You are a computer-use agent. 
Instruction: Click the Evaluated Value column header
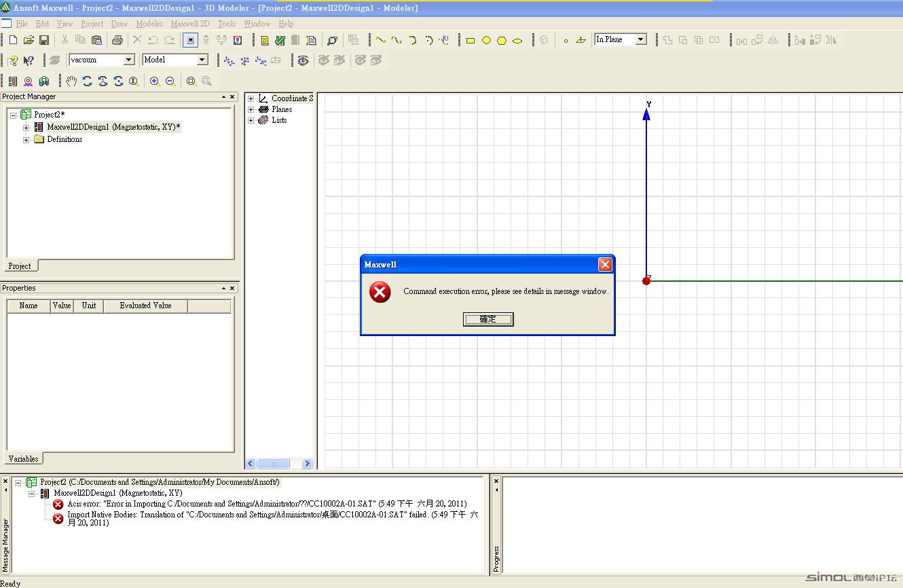(x=145, y=306)
